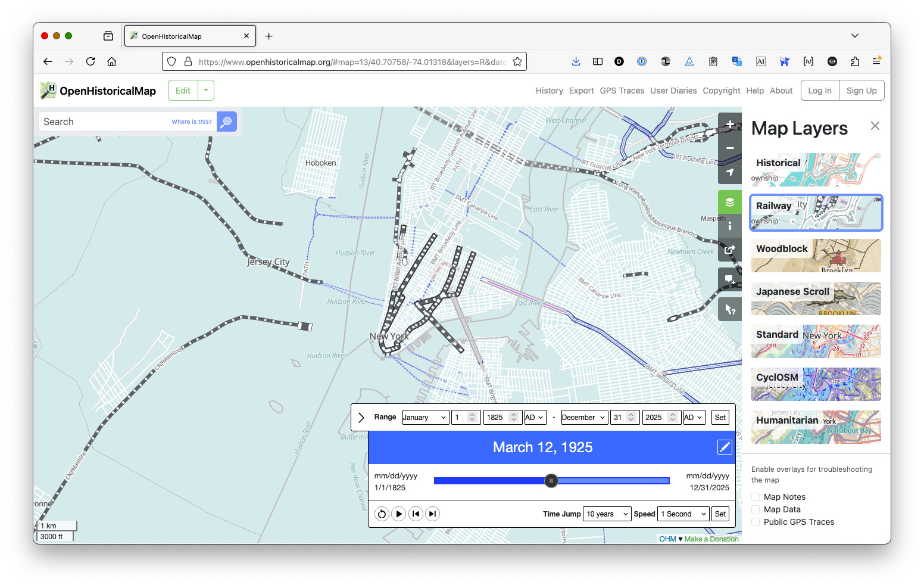This screenshot has width=924, height=588.
Task: Open the History menu item
Action: pos(549,91)
